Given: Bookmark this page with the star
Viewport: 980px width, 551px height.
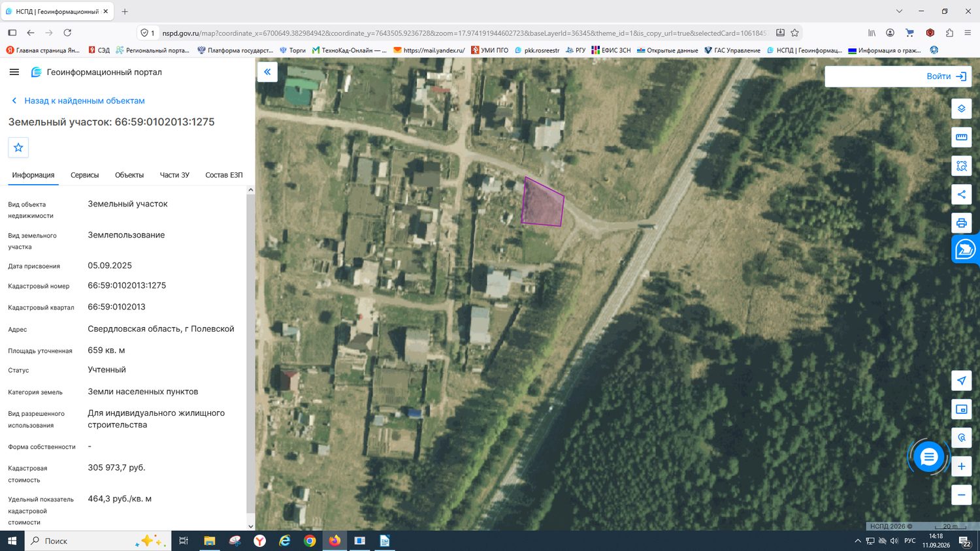Looking at the screenshot, I should [x=794, y=33].
